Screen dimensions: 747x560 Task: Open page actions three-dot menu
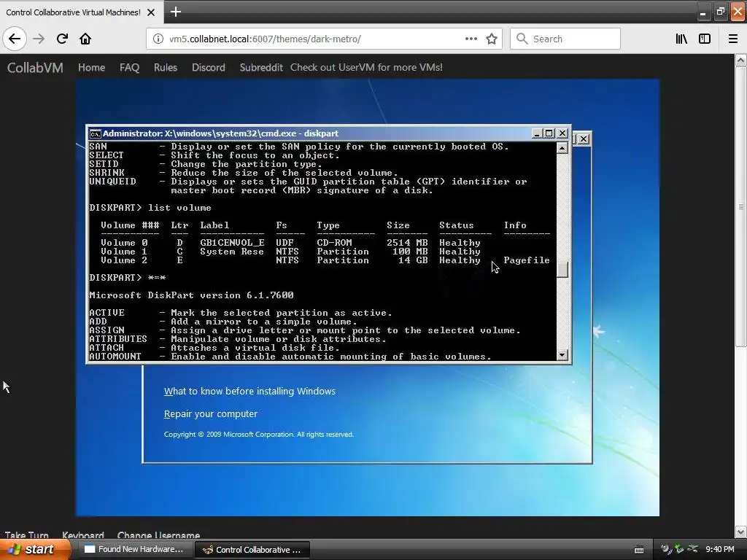(471, 39)
